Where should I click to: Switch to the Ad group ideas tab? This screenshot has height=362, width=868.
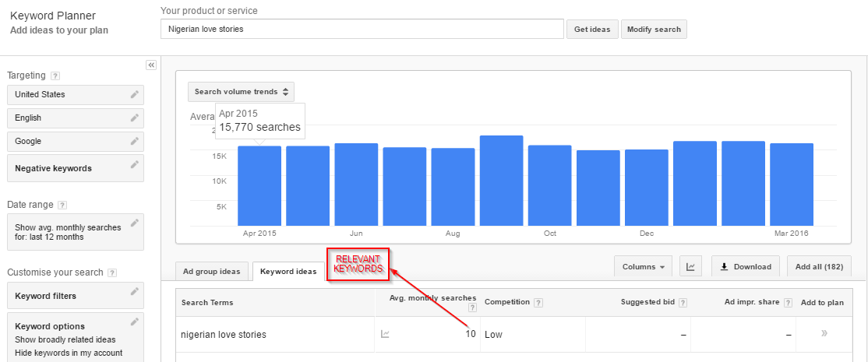coord(212,271)
